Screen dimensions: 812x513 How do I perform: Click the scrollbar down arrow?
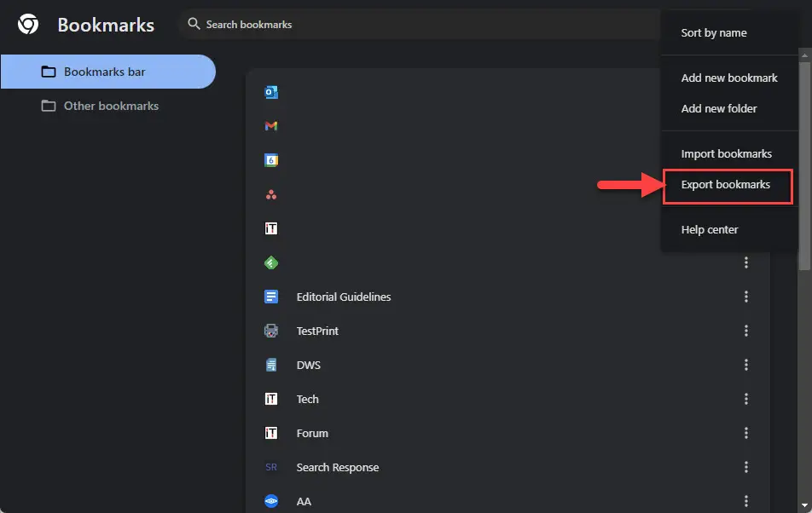(804, 505)
